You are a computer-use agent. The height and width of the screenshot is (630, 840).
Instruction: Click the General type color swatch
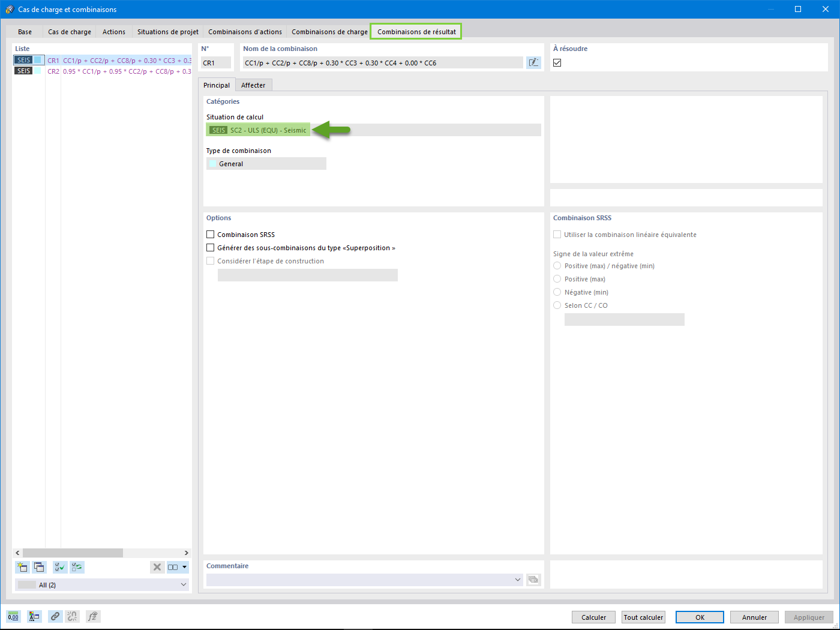[212, 164]
